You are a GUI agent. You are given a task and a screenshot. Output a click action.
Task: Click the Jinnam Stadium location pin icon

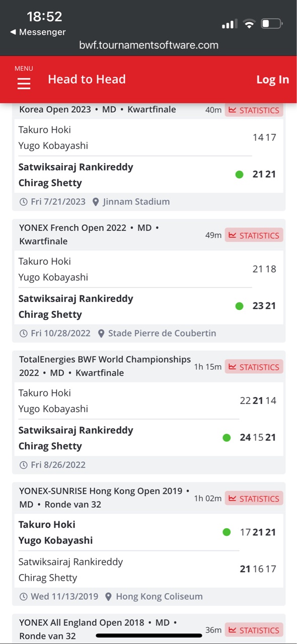96,202
